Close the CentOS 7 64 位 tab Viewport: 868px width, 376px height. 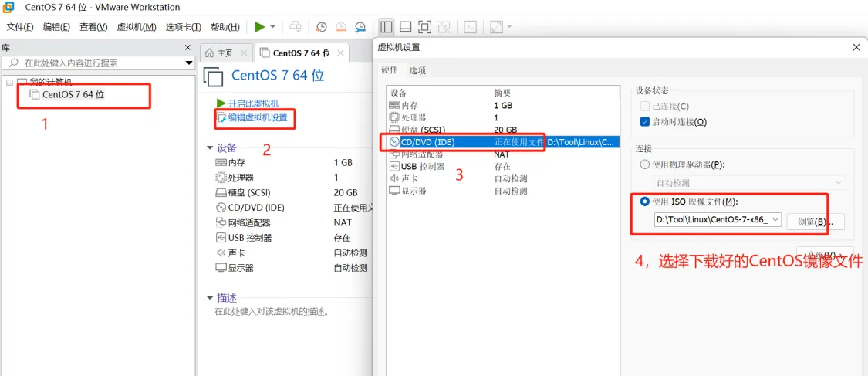[340, 53]
